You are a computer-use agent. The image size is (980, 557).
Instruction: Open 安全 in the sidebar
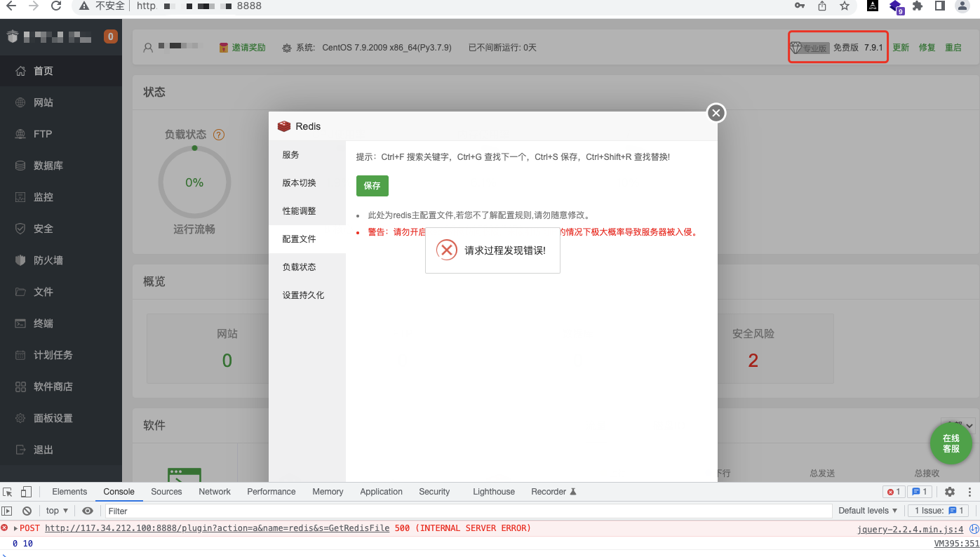[x=61, y=229]
